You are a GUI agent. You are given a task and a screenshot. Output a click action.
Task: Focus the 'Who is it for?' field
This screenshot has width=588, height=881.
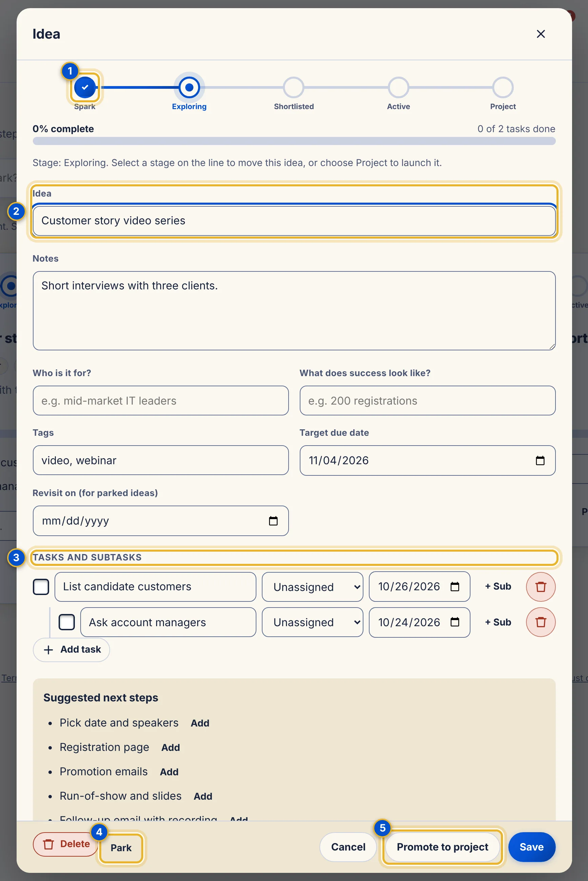point(161,401)
